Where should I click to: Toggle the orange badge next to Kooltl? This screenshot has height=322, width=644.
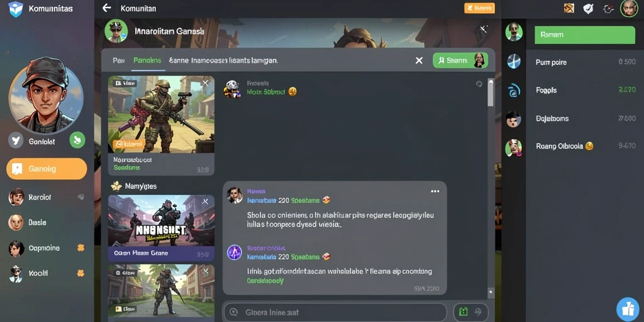click(81, 273)
